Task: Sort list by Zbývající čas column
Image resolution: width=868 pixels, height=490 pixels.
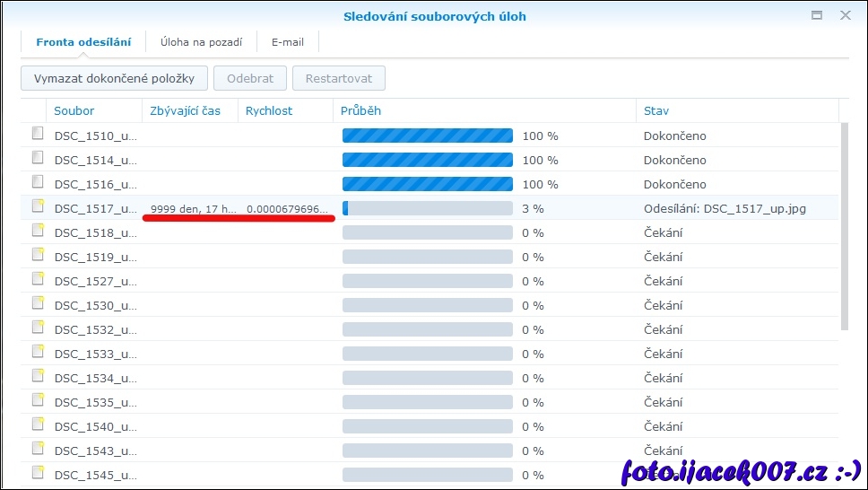Action: (185, 110)
